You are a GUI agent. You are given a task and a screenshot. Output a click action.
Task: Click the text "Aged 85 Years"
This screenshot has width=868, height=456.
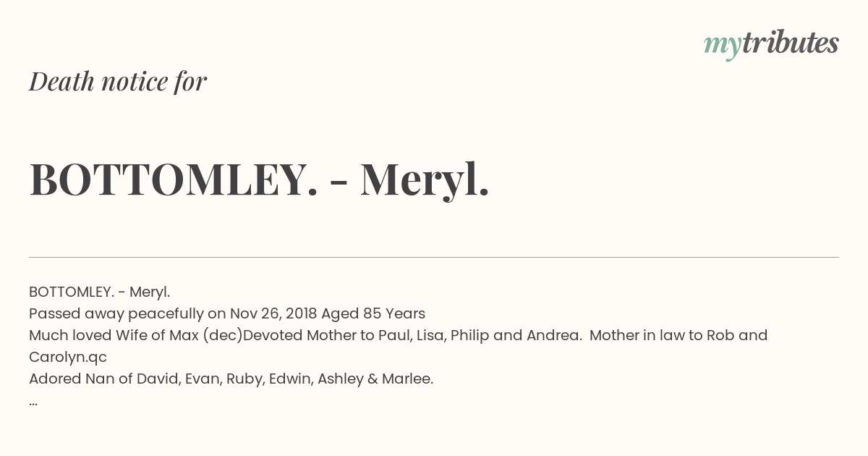point(373,313)
